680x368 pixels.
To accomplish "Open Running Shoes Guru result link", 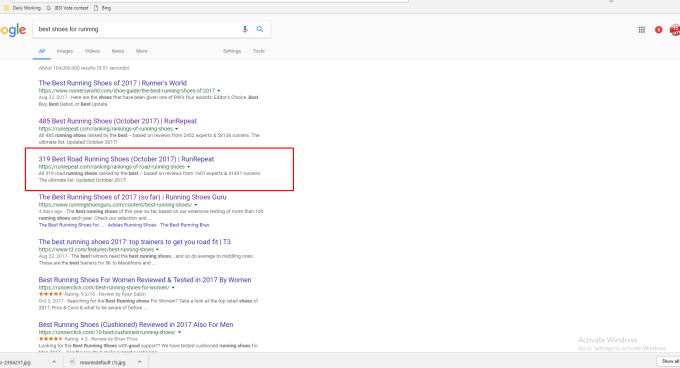I will click(x=132, y=197).
